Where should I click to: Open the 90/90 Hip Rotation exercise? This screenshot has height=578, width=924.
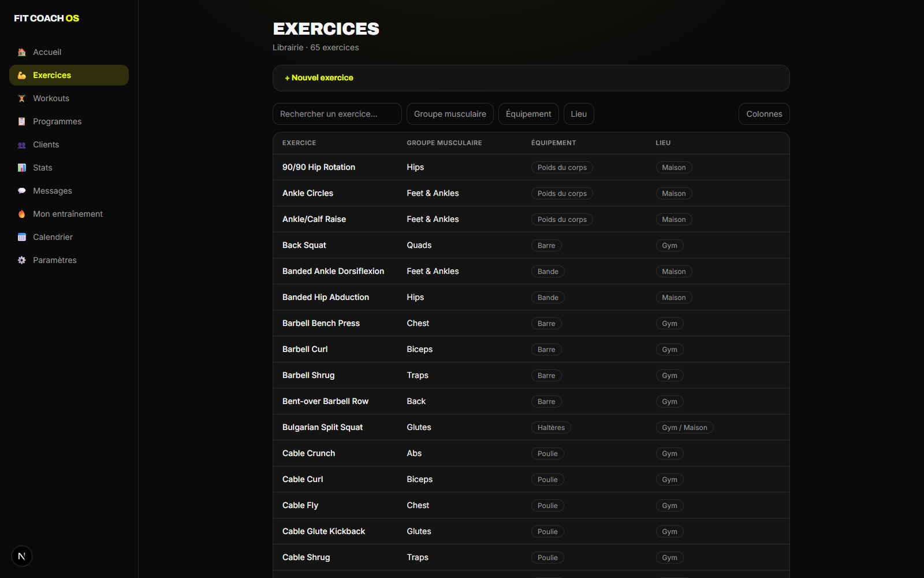tap(531, 167)
